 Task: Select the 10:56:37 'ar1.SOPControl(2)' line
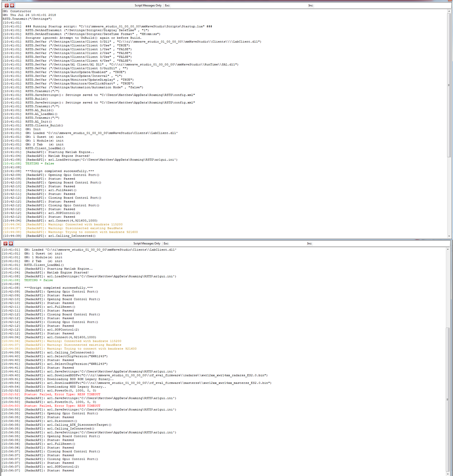coord(41,467)
